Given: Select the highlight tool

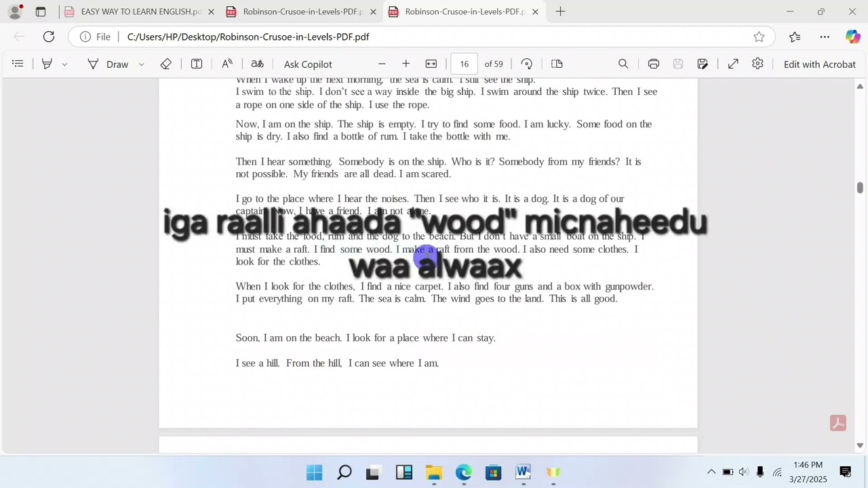Looking at the screenshot, I should [x=47, y=64].
